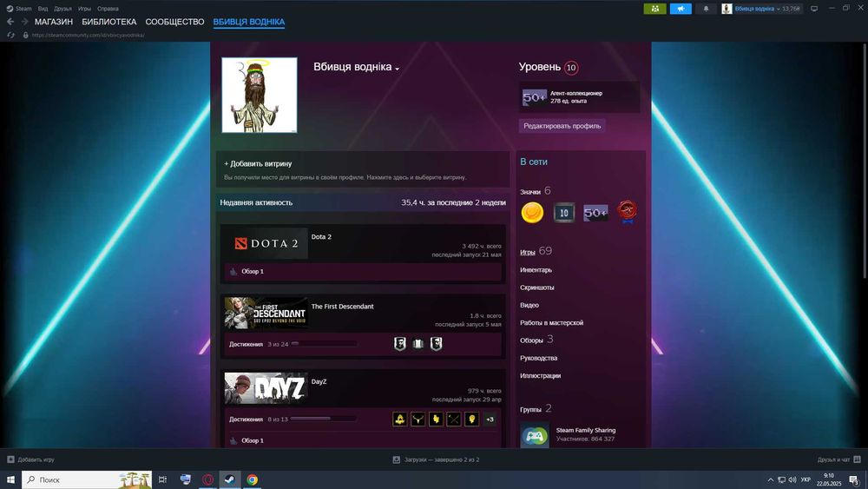The height and width of the screenshot is (489, 868).
Task: Click the lock icon beside the URL
Action: [x=25, y=35]
